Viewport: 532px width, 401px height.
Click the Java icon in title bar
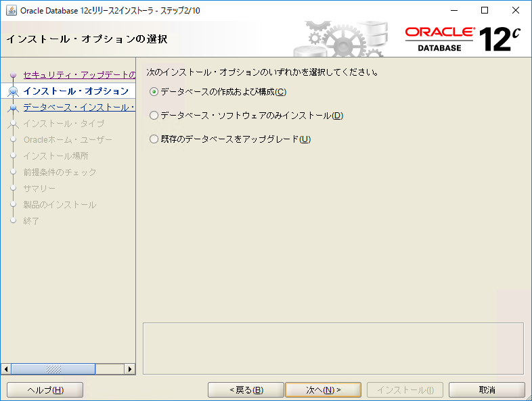12,10
